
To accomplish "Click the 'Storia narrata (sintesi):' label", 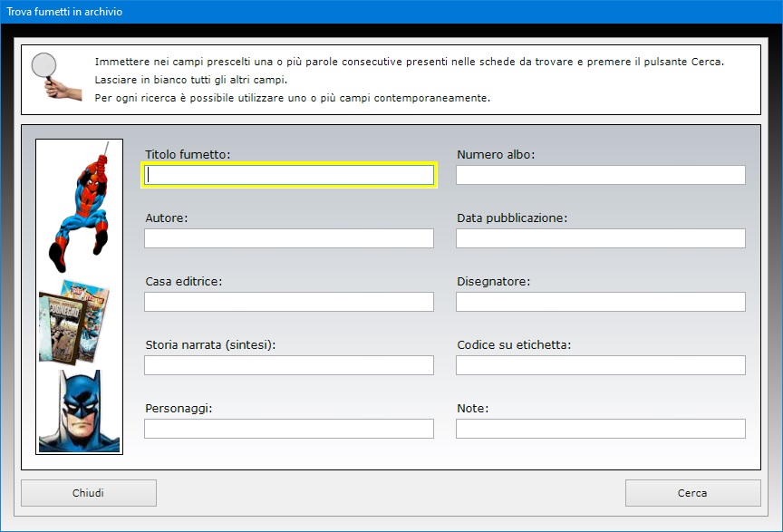I will click(210, 345).
